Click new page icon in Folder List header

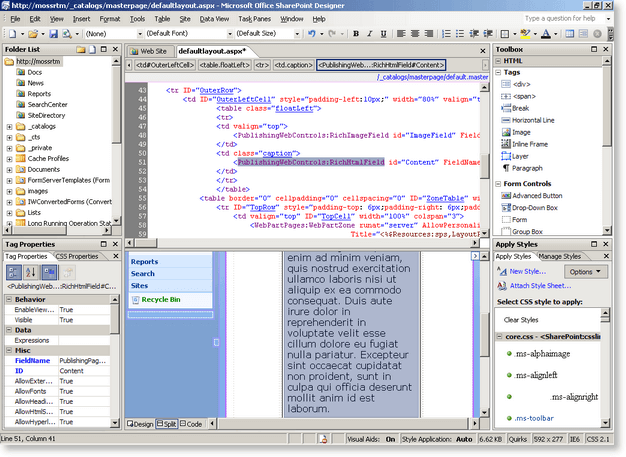[92, 49]
